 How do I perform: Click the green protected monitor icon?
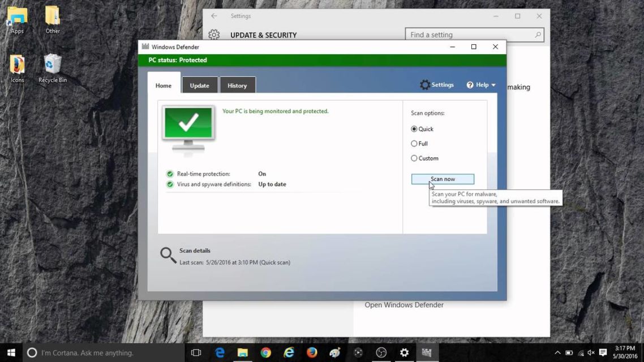tap(188, 129)
